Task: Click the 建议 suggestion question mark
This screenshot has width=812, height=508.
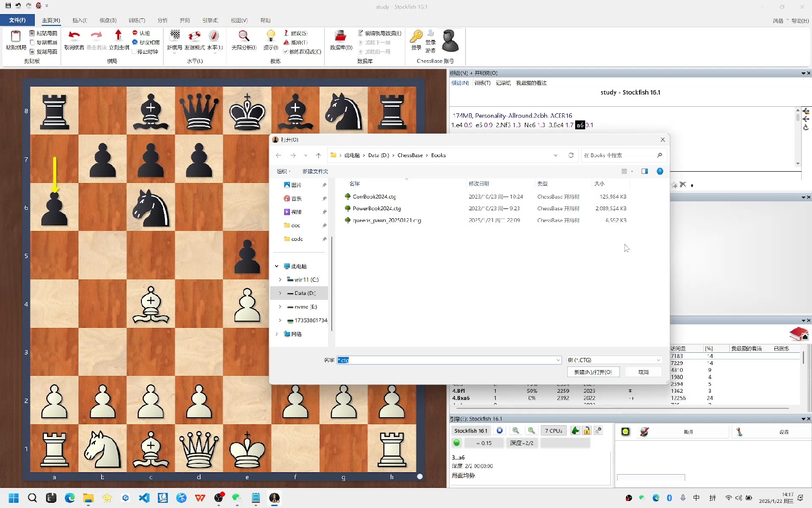Action: click(x=286, y=33)
